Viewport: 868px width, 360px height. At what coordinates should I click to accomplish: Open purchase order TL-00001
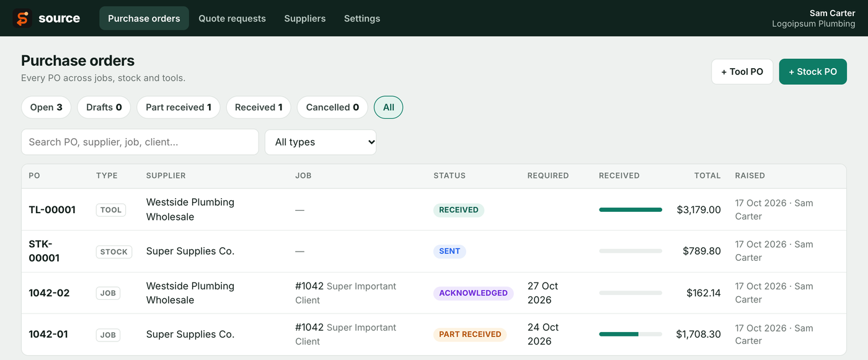point(52,209)
